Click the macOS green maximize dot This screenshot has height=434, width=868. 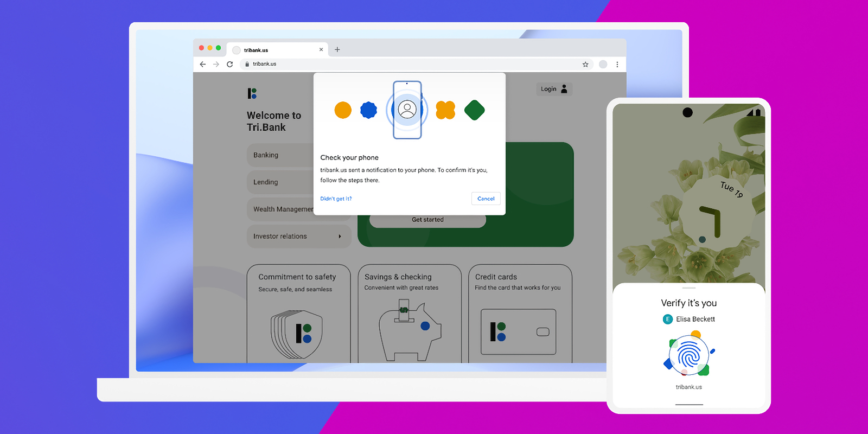tap(219, 48)
